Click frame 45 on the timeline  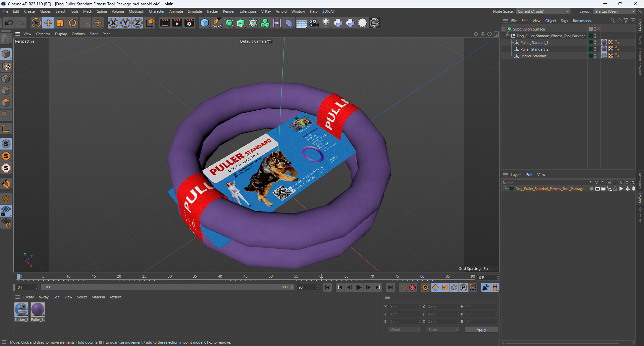pyautogui.click(x=245, y=277)
